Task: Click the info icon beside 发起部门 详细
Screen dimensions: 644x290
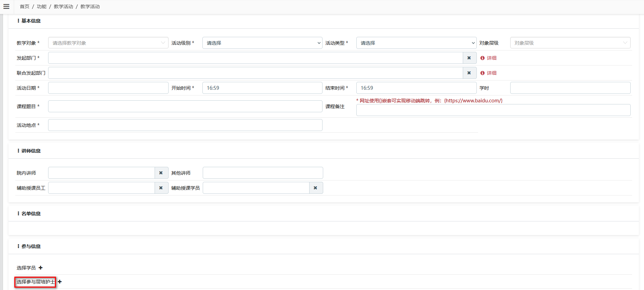Action: (x=483, y=58)
